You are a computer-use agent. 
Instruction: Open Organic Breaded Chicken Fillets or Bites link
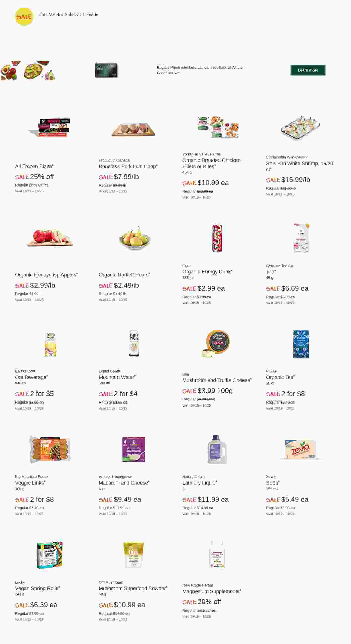(211, 163)
